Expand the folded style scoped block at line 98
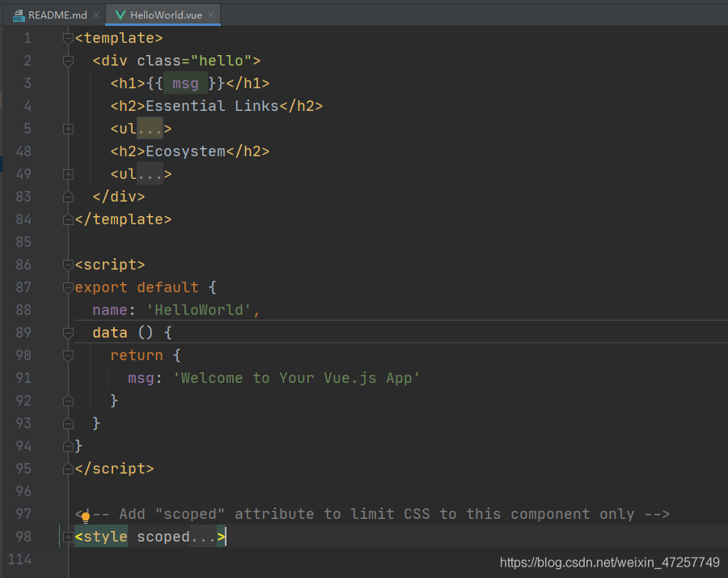Viewport: 728px width, 578px height. click(x=68, y=537)
